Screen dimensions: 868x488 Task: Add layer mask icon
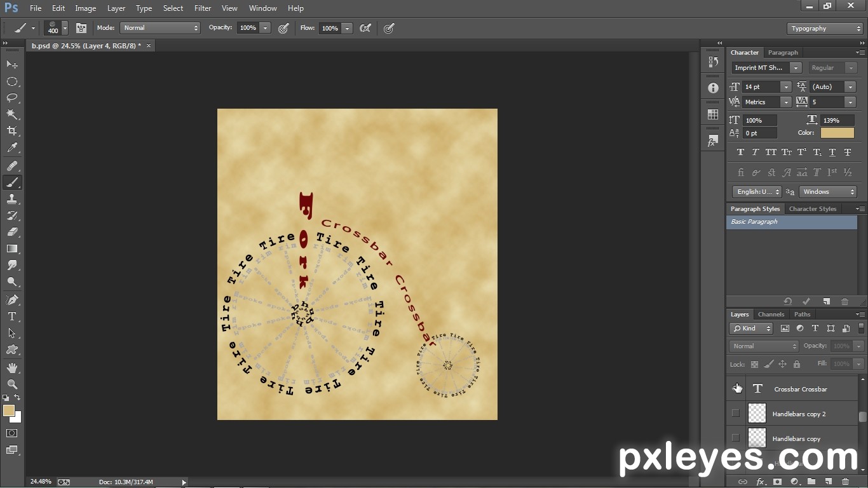click(776, 482)
